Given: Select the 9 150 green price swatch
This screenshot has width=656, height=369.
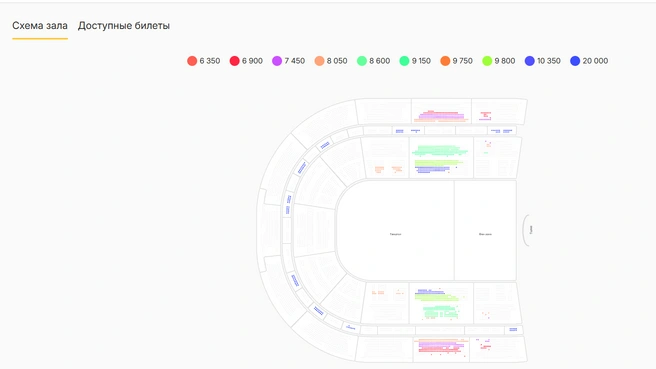Looking at the screenshot, I should (404, 61).
